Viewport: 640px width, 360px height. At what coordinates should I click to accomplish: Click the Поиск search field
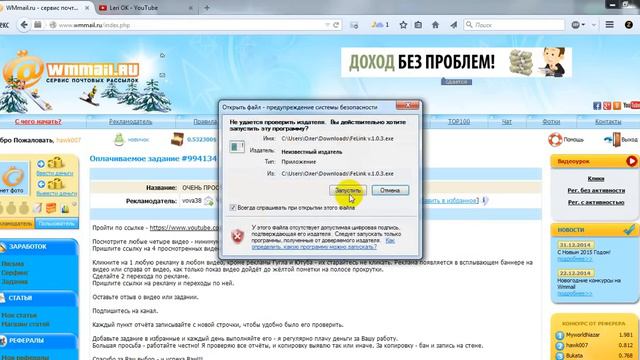coord(514,25)
